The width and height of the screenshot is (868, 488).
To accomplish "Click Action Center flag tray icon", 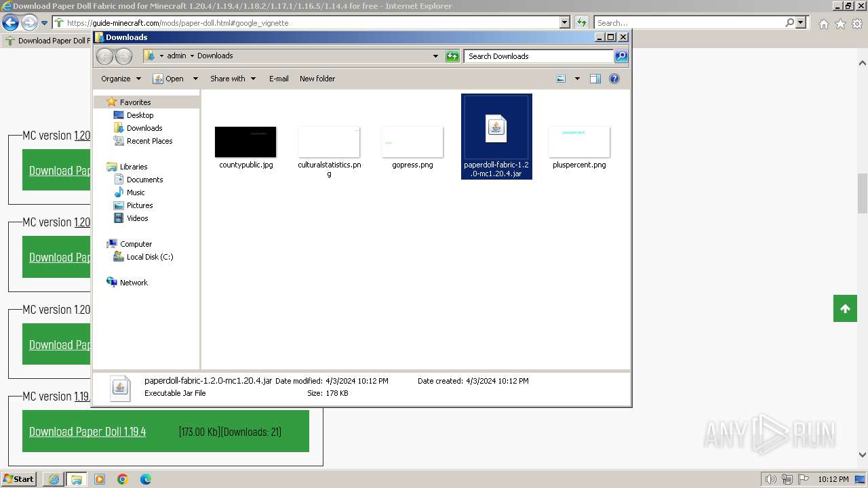I will 803,479.
